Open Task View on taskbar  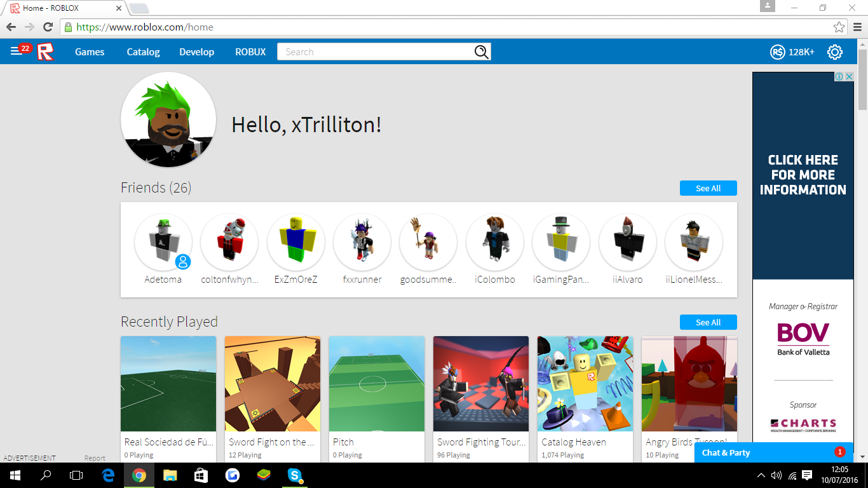coord(76,475)
